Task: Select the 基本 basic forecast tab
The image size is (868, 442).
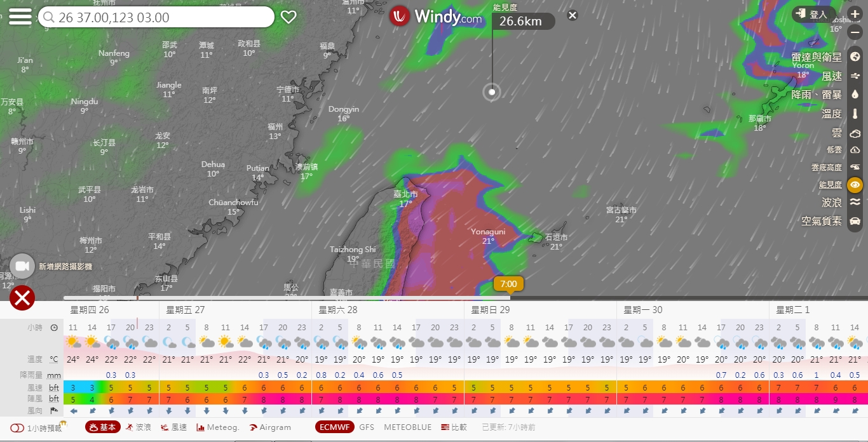Action: tap(103, 427)
